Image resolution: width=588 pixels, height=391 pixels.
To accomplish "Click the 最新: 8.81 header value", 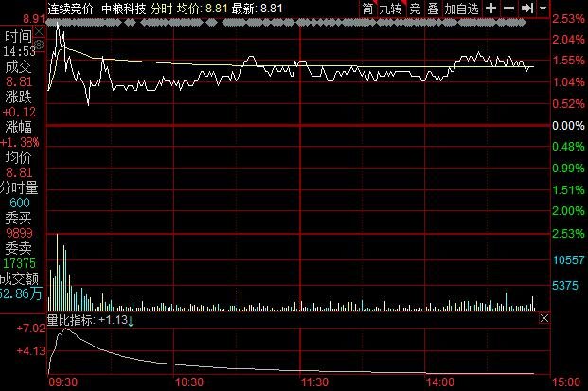I will tap(258, 9).
